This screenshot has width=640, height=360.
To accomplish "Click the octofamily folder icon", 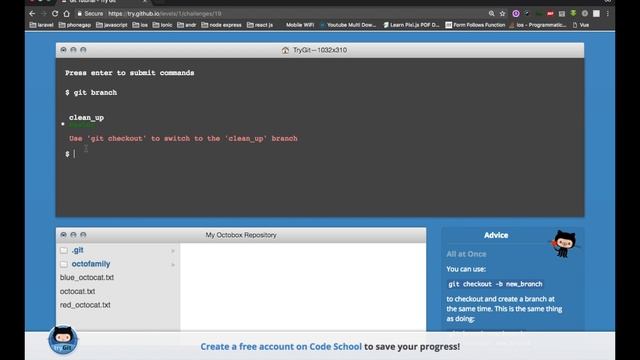I will tap(64, 264).
